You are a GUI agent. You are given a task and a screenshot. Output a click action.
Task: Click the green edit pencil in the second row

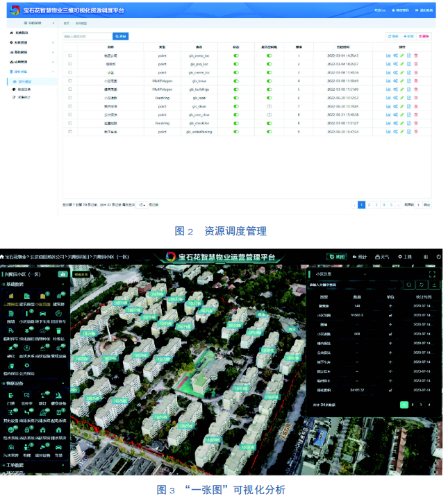tap(402, 64)
